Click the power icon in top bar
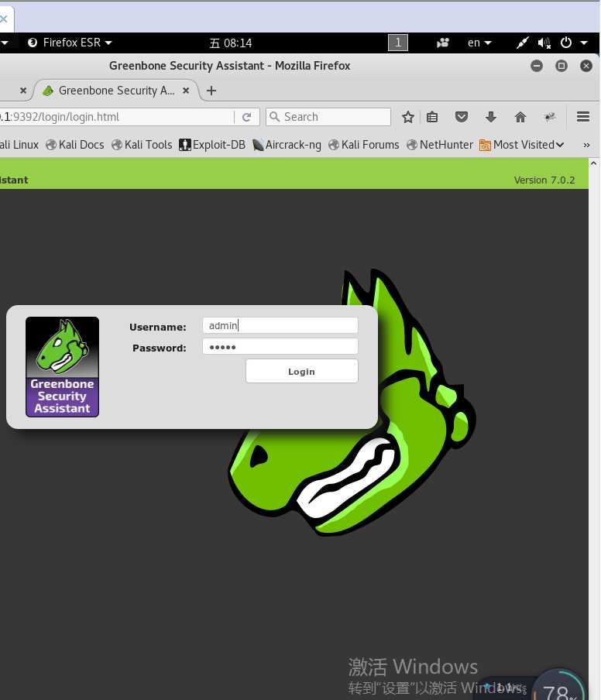Viewport: 601px width, 700px height. coord(565,43)
